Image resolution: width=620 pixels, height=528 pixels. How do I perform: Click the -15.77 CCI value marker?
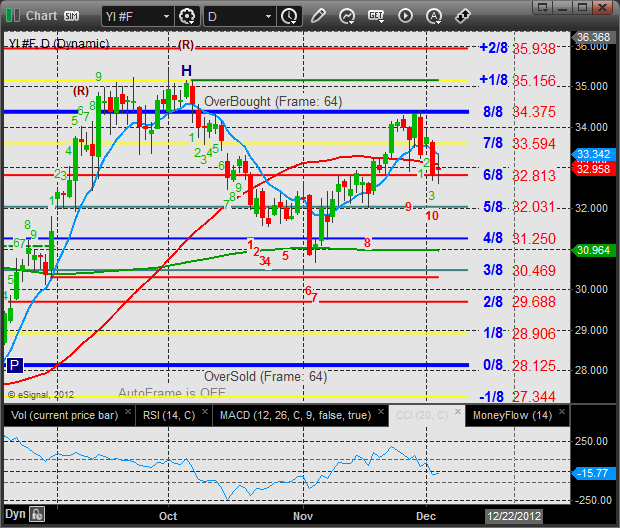pyautogui.click(x=594, y=473)
